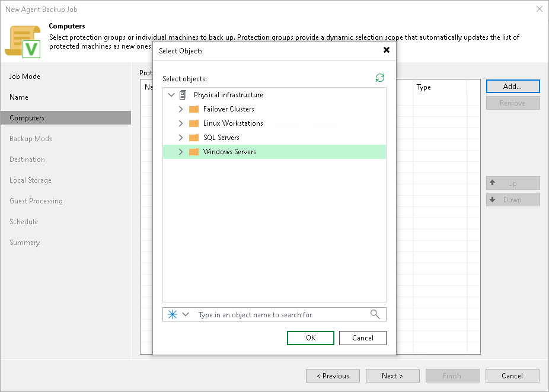The height and width of the screenshot is (392, 549).
Task: Click the Windows Servers folder icon
Action: tap(194, 152)
